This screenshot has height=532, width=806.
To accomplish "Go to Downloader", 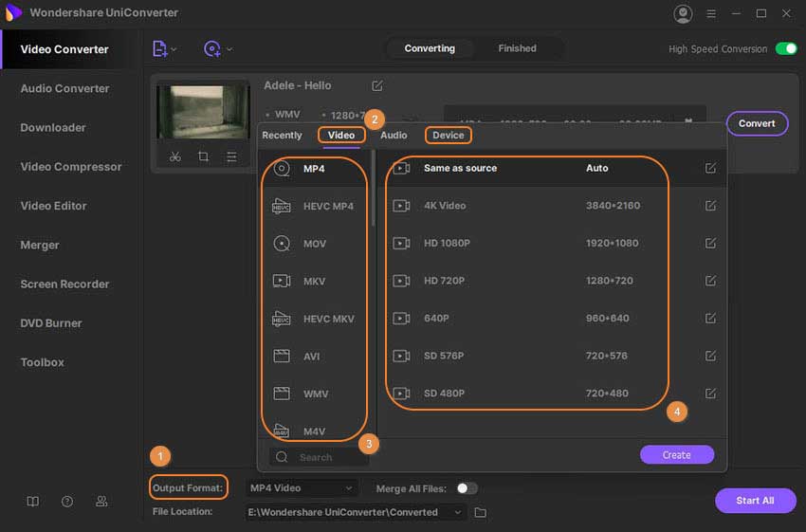I will (x=53, y=127).
